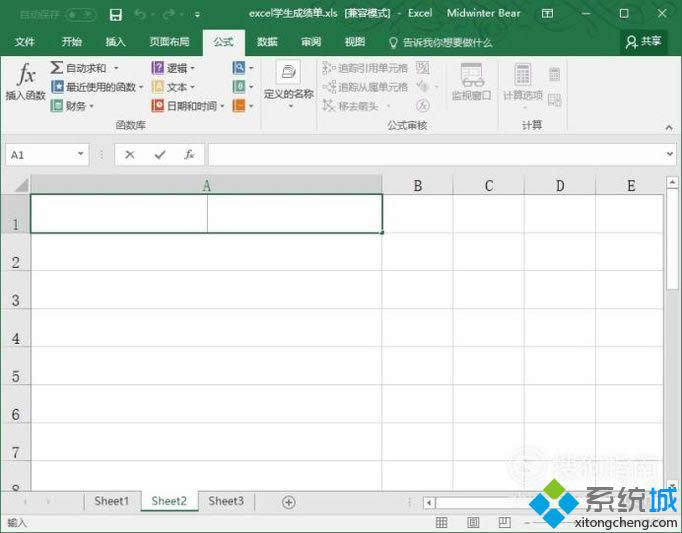Click the Select All corner triangle
Image resolution: width=682 pixels, height=533 pixels.
coord(21,185)
